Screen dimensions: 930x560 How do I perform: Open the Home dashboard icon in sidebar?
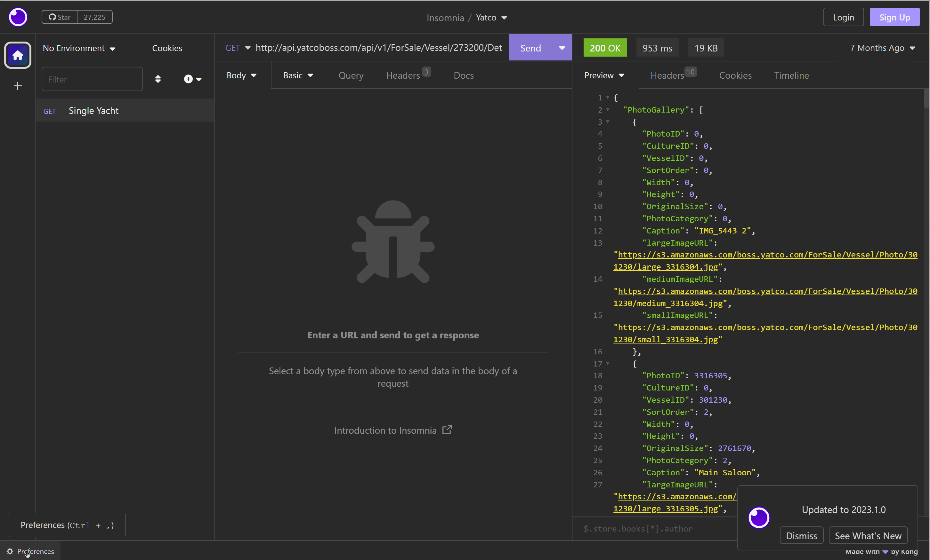[x=17, y=55]
